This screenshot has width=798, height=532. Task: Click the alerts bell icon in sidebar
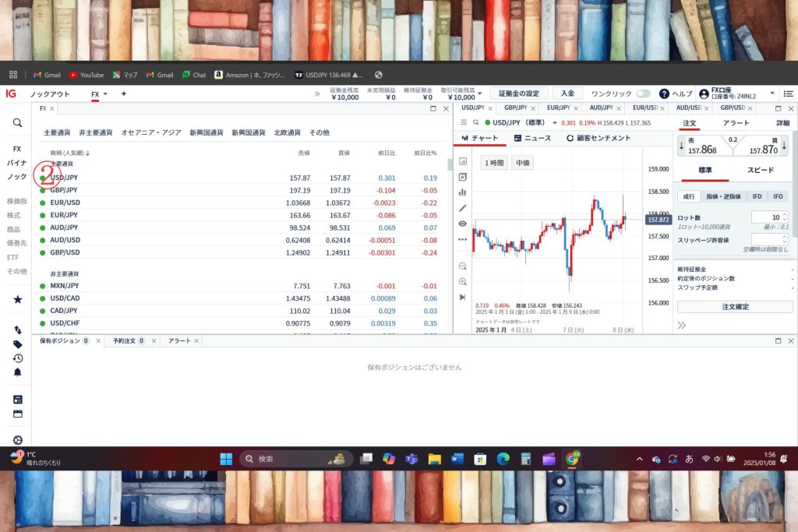[17, 372]
